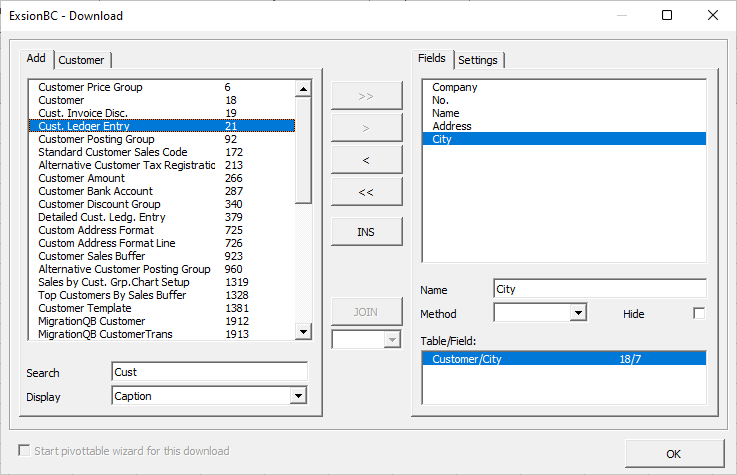Toggle the Hide checkbox

[x=699, y=313]
